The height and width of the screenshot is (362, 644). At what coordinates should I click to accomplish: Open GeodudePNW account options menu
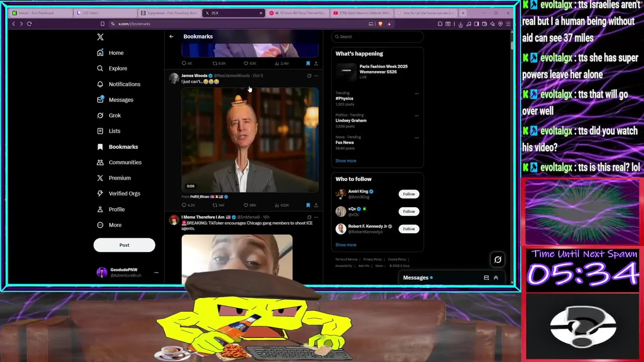tap(156, 273)
